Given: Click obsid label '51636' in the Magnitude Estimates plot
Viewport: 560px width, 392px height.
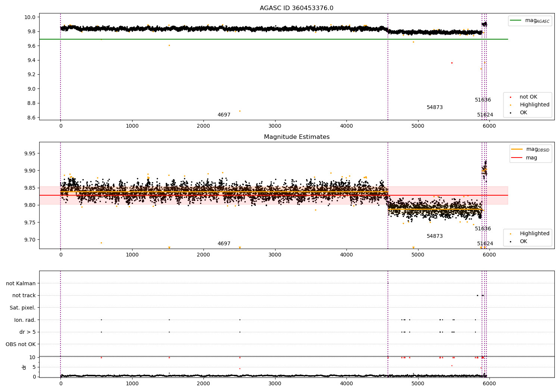Looking at the screenshot, I should (x=483, y=229).
